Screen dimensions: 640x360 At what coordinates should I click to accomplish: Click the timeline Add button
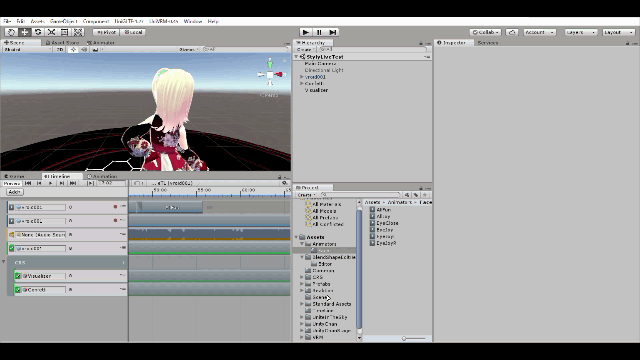point(14,192)
